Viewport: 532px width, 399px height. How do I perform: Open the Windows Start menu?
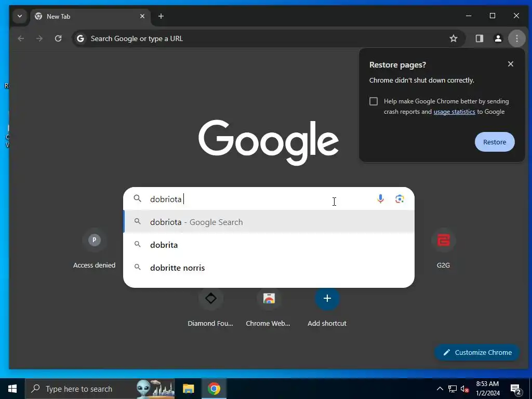tap(12, 389)
